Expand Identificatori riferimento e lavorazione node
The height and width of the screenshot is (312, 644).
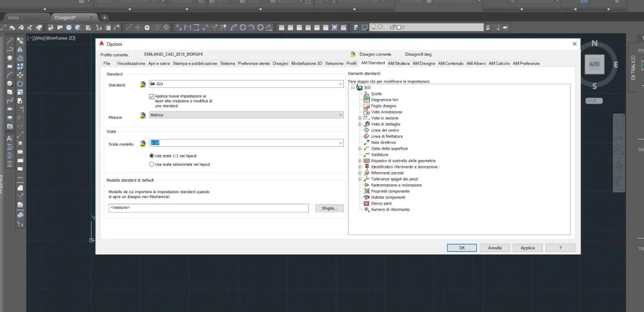tap(360, 167)
